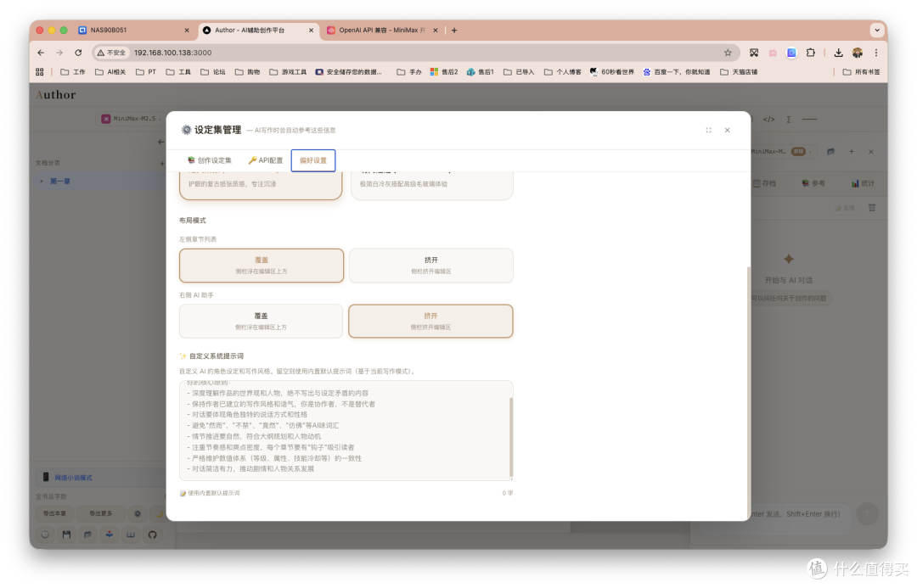Start a new AI conversation with the plus icon
Screen dimensions: 917x588
pyautogui.click(x=852, y=152)
